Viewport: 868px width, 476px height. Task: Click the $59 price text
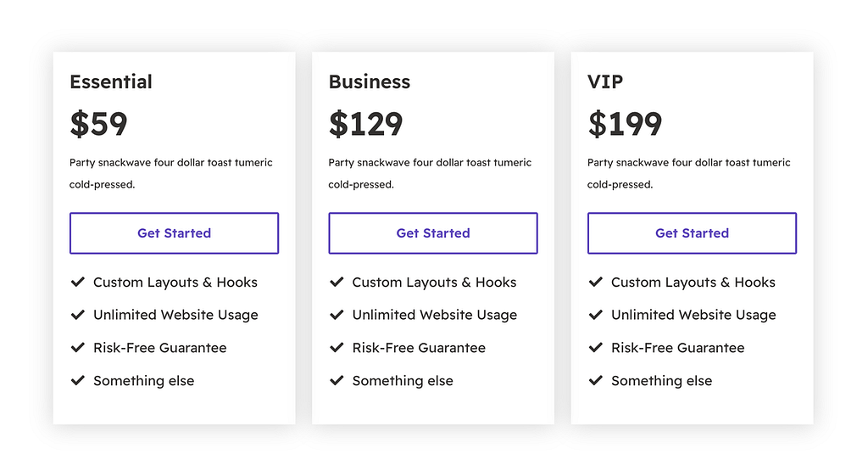pos(98,124)
